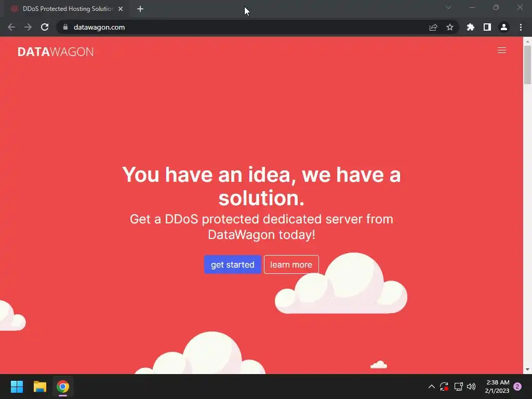Click the DATAWAGON logo
This screenshot has width=532, height=399.
(56, 52)
